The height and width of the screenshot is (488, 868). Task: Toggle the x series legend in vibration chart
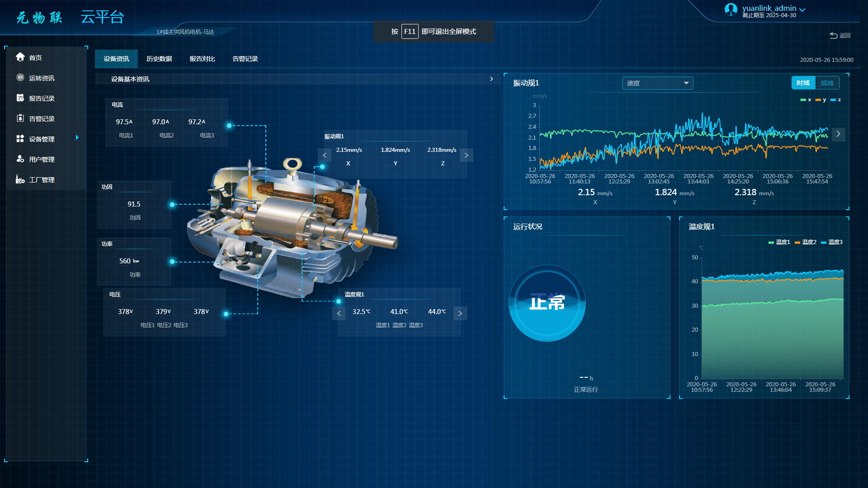(805, 100)
